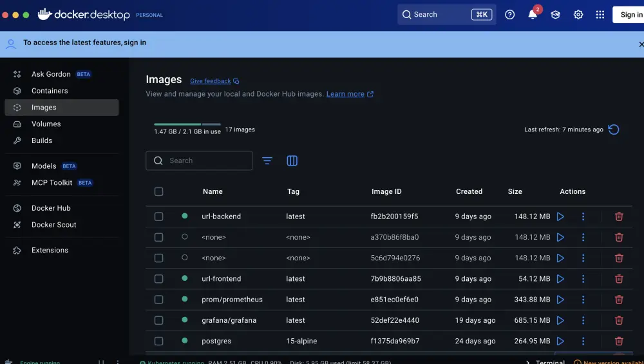Open MCP Toolkit in the sidebar
The width and height of the screenshot is (644, 364).
coord(62,183)
